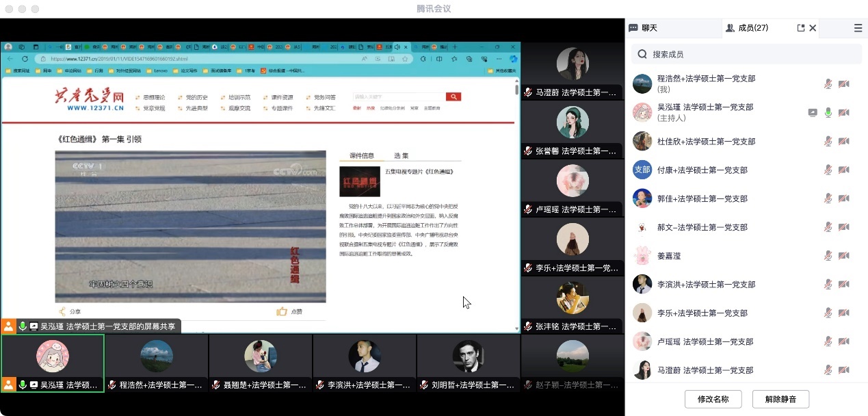The height and width of the screenshot is (416, 868).
Task: Click 程浩然's avatar in the member list
Action: pyautogui.click(x=642, y=84)
